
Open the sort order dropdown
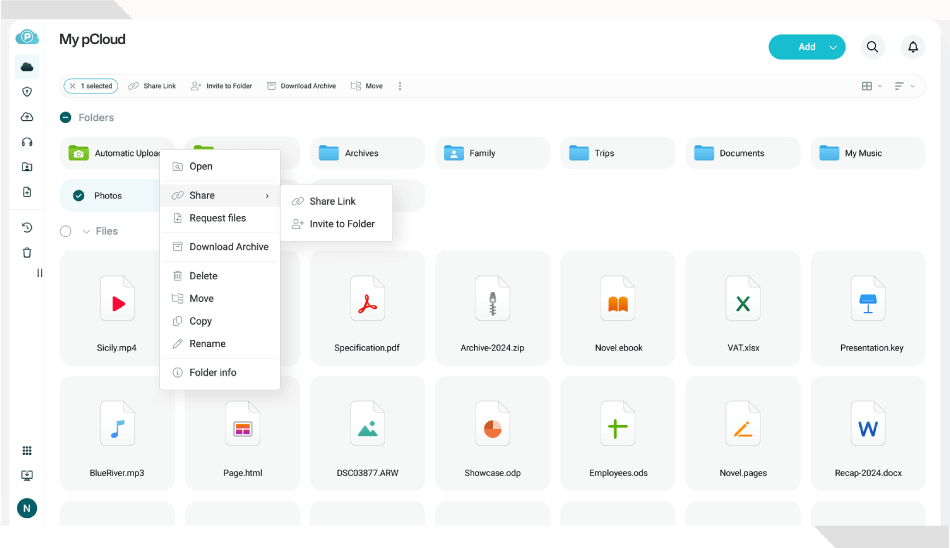[905, 86]
